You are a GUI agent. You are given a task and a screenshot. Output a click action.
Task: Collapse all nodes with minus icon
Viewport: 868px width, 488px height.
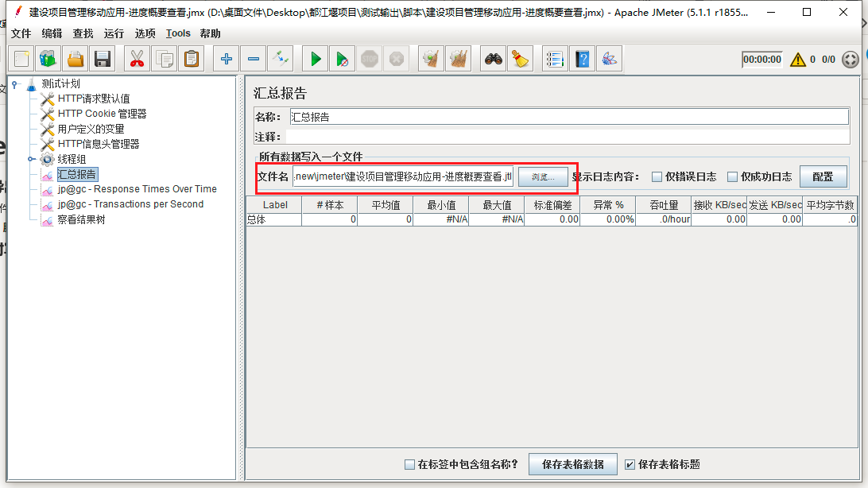[254, 59]
